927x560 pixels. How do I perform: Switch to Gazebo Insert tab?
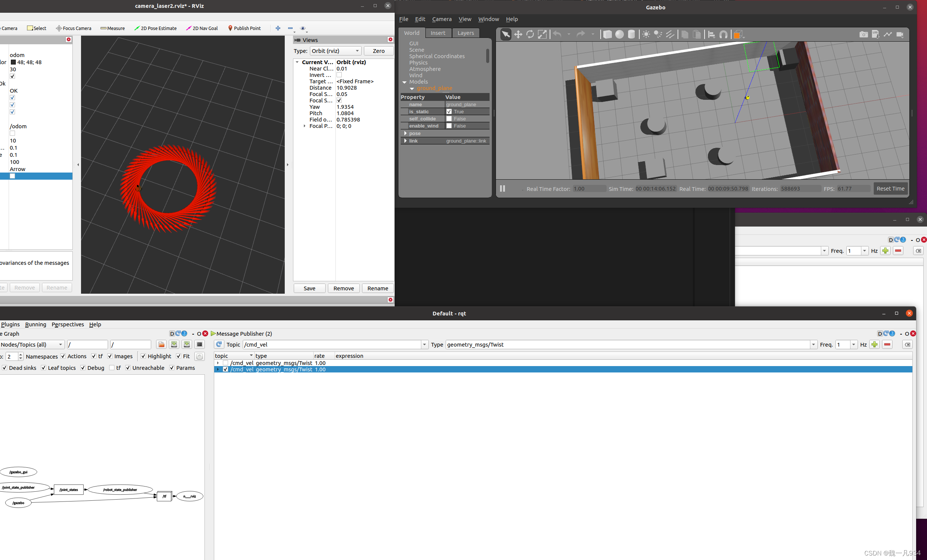(438, 33)
